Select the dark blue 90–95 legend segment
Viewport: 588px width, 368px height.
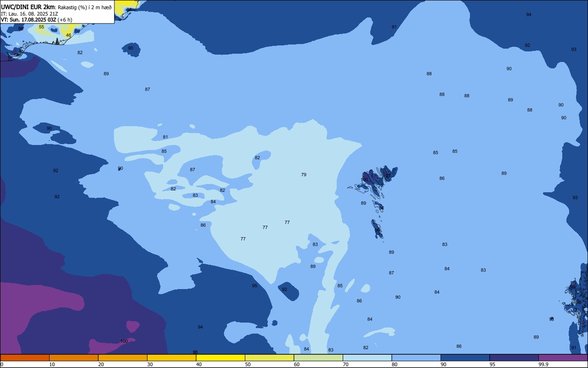[x=465, y=357]
